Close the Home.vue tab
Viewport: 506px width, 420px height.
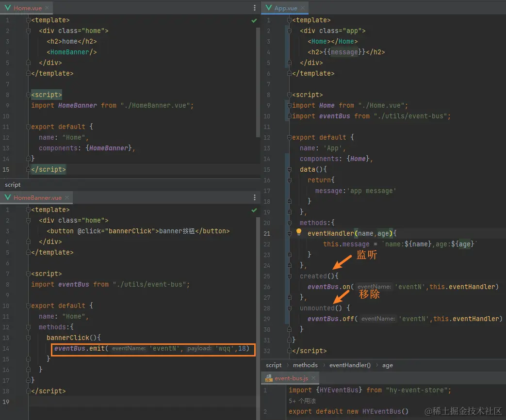pos(47,8)
